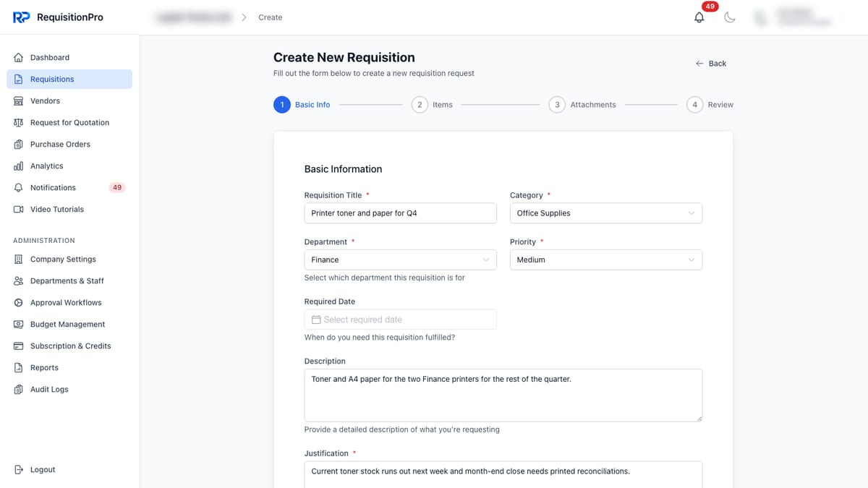This screenshot has width=868, height=488.
Task: Click the Description text area
Action: (x=503, y=395)
